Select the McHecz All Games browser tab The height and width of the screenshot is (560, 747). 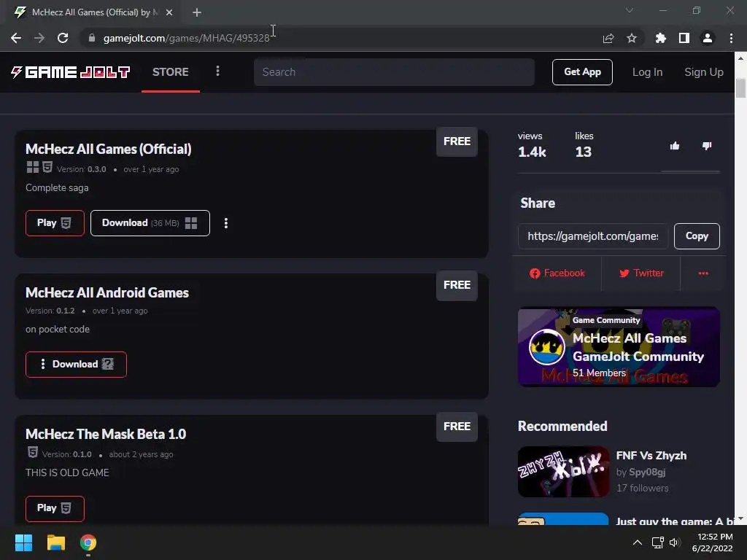[94, 12]
